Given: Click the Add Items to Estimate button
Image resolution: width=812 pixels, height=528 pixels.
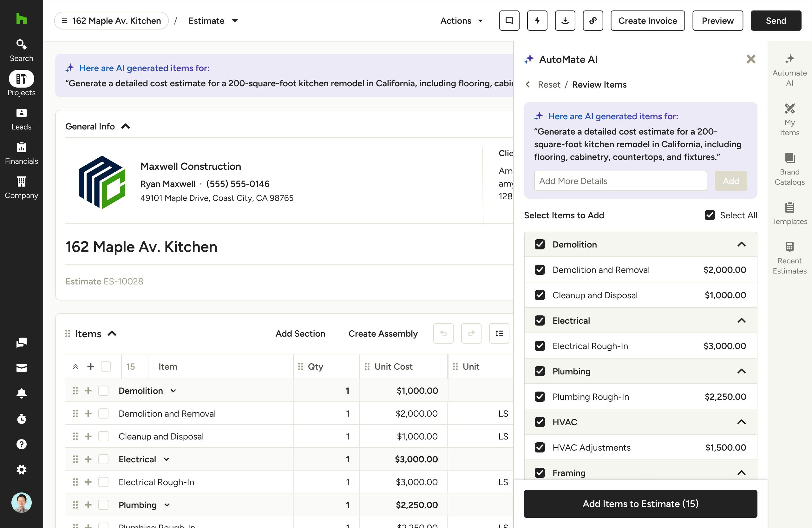Looking at the screenshot, I should [640, 504].
